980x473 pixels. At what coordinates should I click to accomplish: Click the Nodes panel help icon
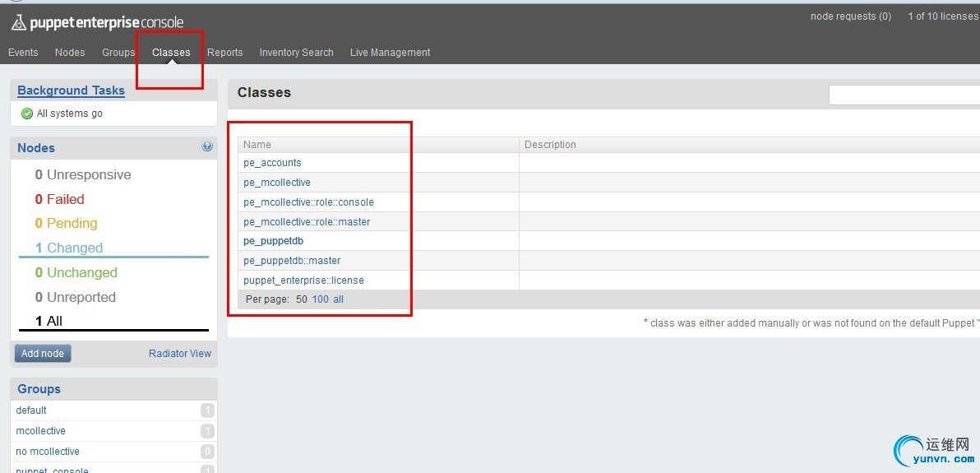click(x=207, y=146)
